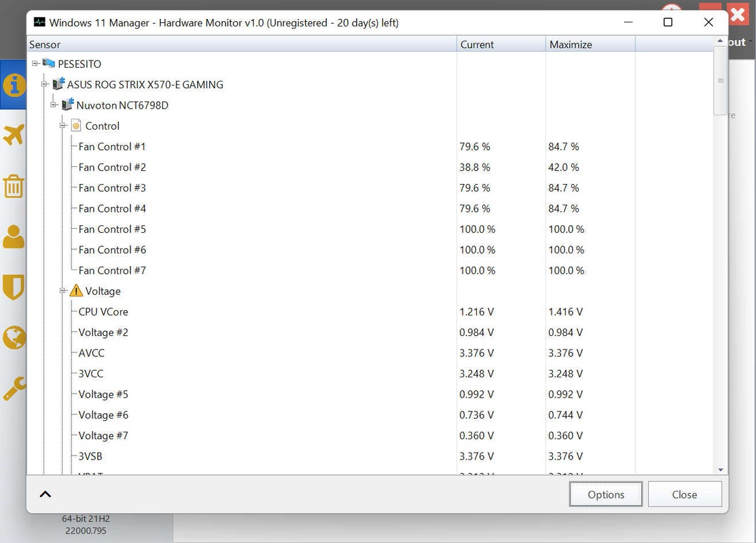Select the Fan Control #1 row
Viewport: 756px width, 543px height.
[370, 147]
